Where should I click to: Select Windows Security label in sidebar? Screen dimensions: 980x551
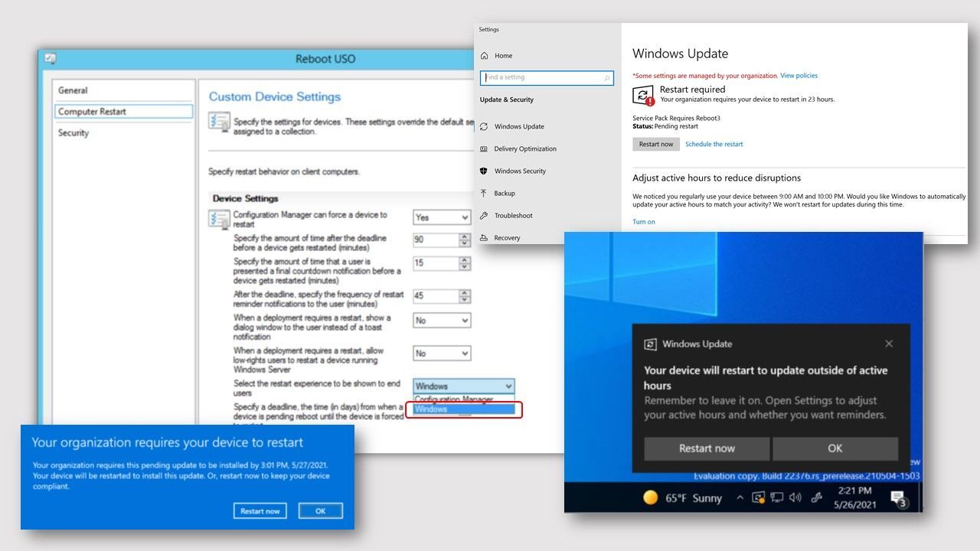(520, 171)
